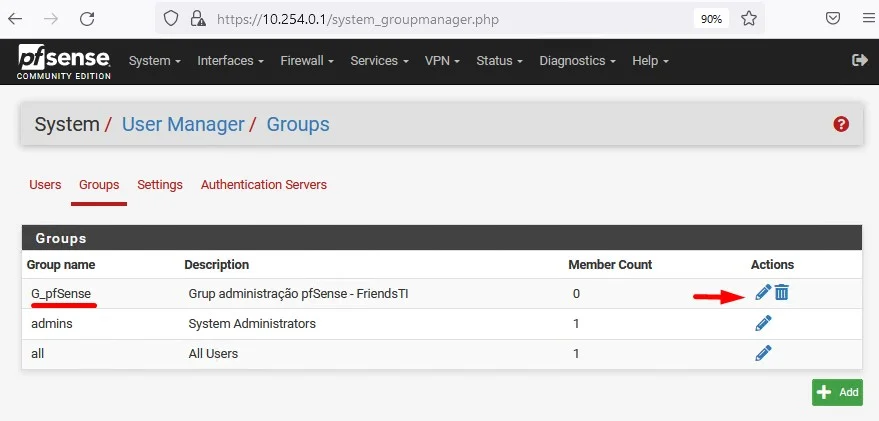This screenshot has width=879, height=421.
Task: Expand the Firewall dropdown menu
Action: pyautogui.click(x=307, y=61)
